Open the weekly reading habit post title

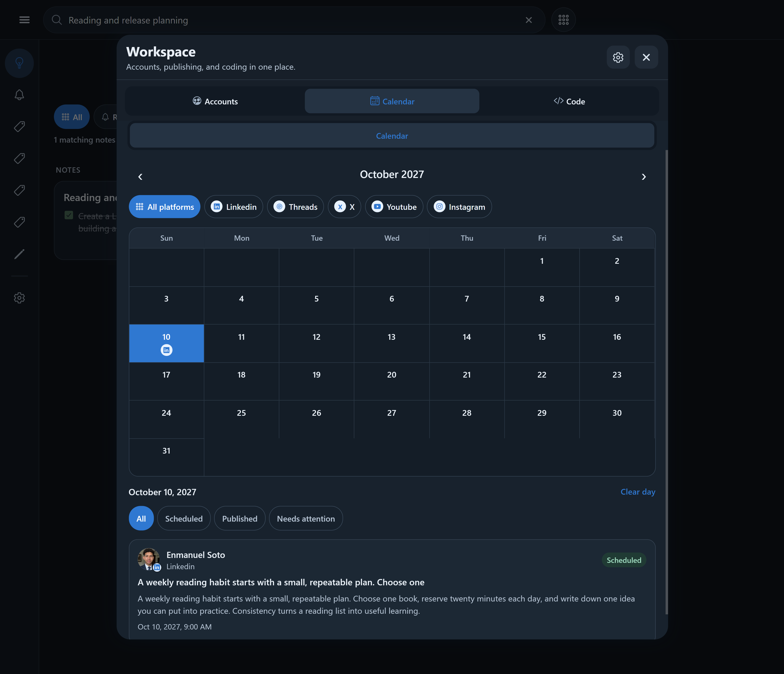coord(281,582)
